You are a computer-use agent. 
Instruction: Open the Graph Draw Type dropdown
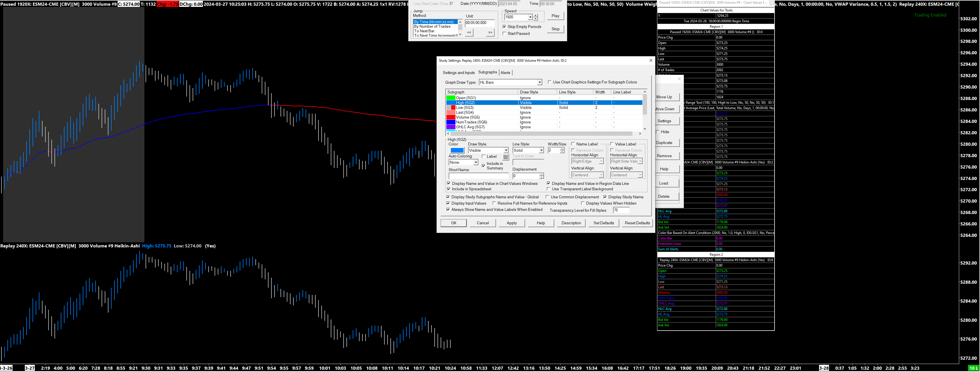539,83
